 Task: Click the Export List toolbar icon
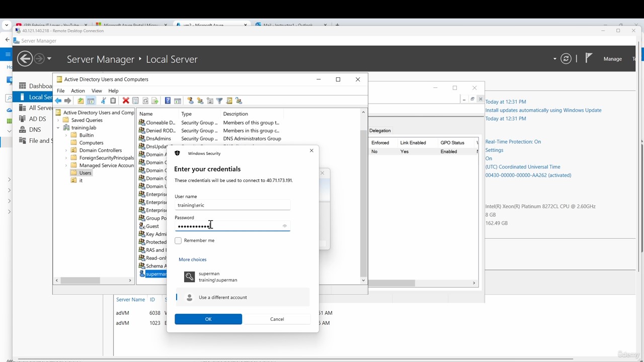[x=155, y=101]
